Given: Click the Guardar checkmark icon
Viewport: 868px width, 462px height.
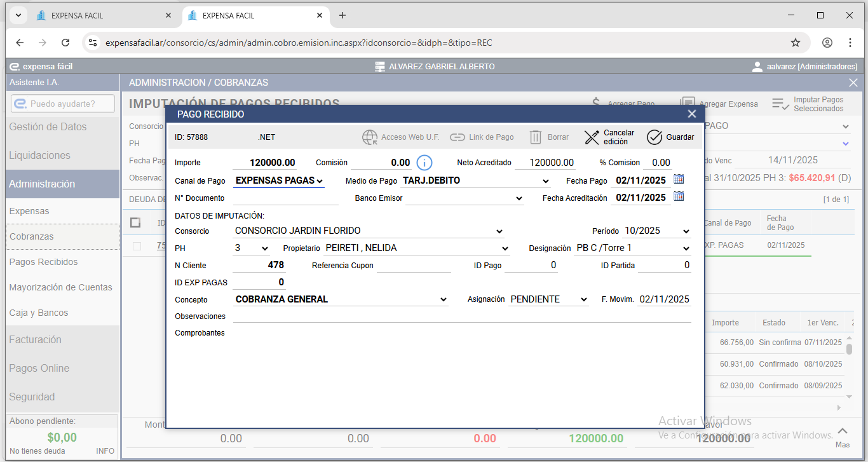Looking at the screenshot, I should click(654, 137).
